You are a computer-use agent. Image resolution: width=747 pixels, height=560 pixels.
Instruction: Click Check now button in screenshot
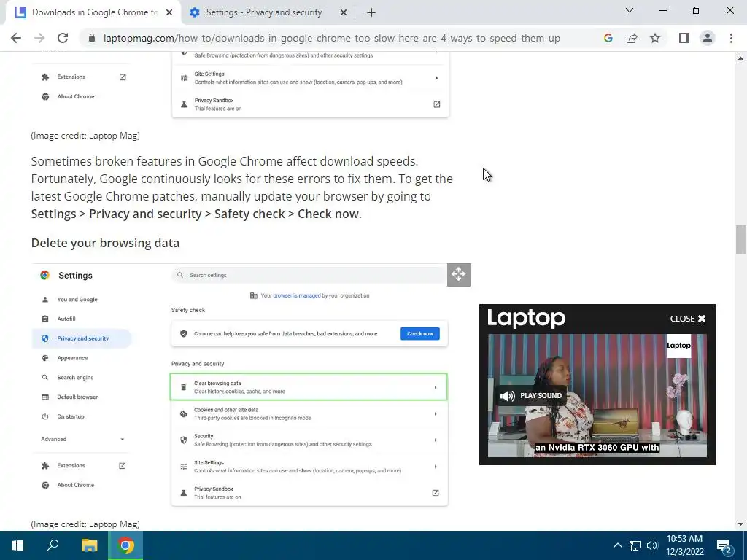click(419, 333)
